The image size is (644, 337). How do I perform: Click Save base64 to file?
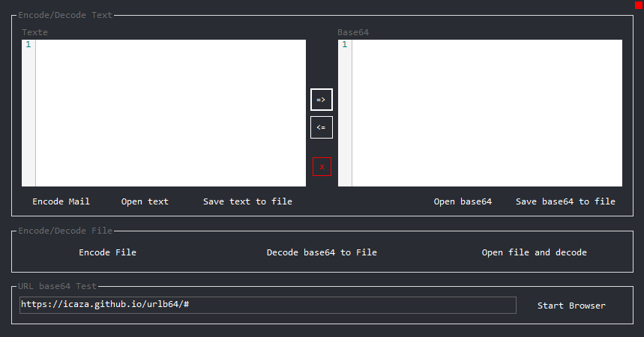point(565,201)
